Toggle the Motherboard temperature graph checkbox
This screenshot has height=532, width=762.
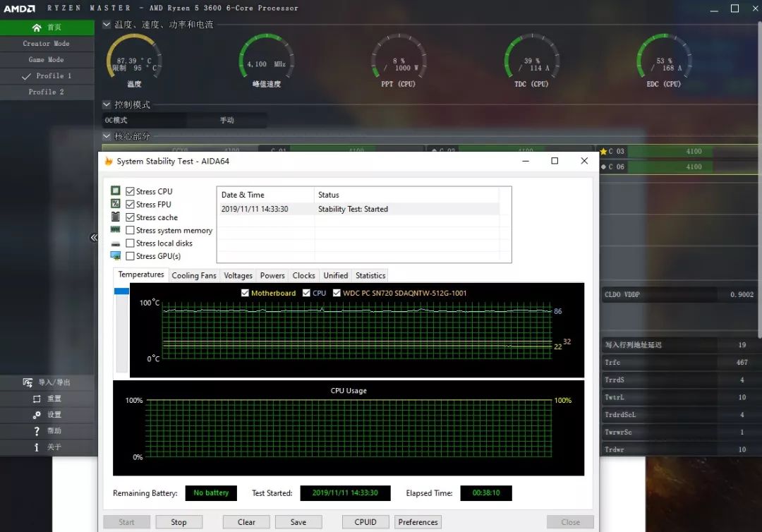click(245, 293)
